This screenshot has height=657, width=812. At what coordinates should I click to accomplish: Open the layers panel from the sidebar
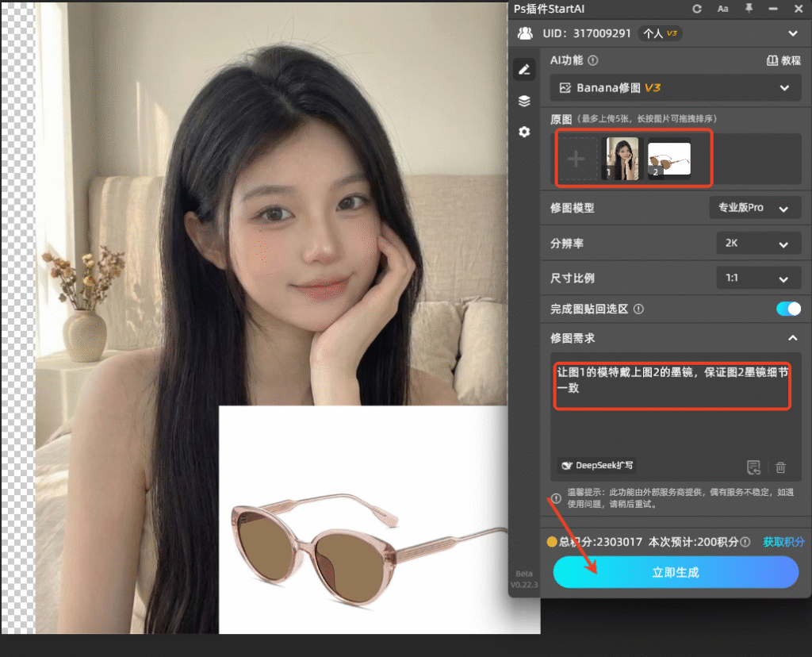point(523,101)
